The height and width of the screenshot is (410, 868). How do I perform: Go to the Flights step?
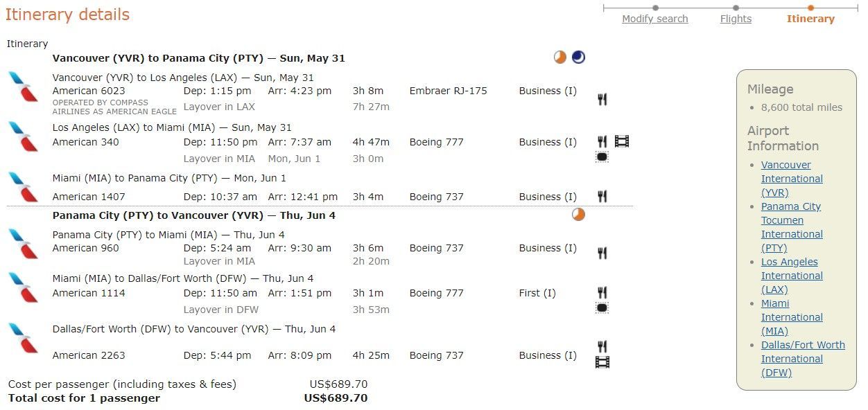pyautogui.click(x=736, y=19)
